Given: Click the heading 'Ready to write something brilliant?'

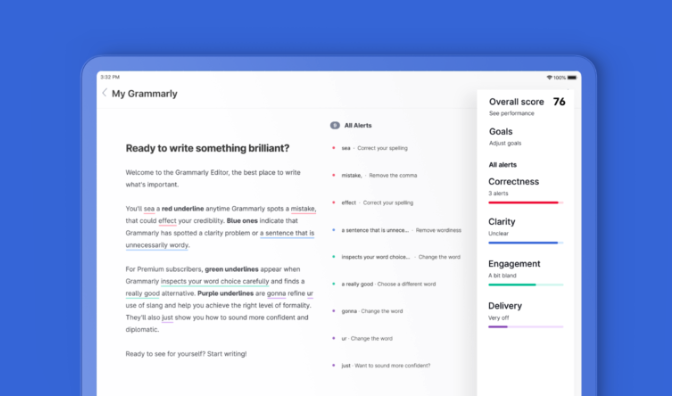Looking at the screenshot, I should point(207,148).
